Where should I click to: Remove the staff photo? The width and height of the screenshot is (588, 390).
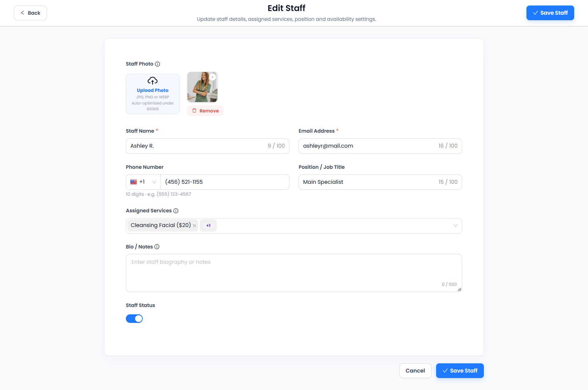click(205, 111)
